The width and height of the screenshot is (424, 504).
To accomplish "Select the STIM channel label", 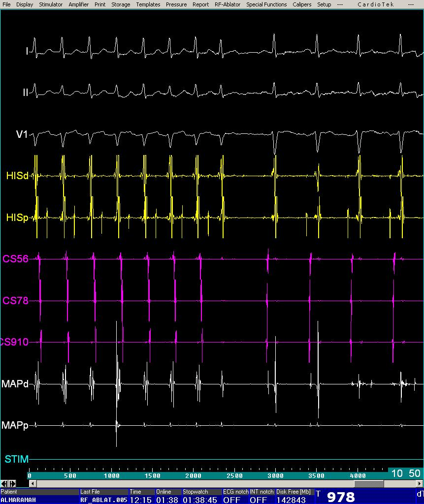I will tap(16, 459).
